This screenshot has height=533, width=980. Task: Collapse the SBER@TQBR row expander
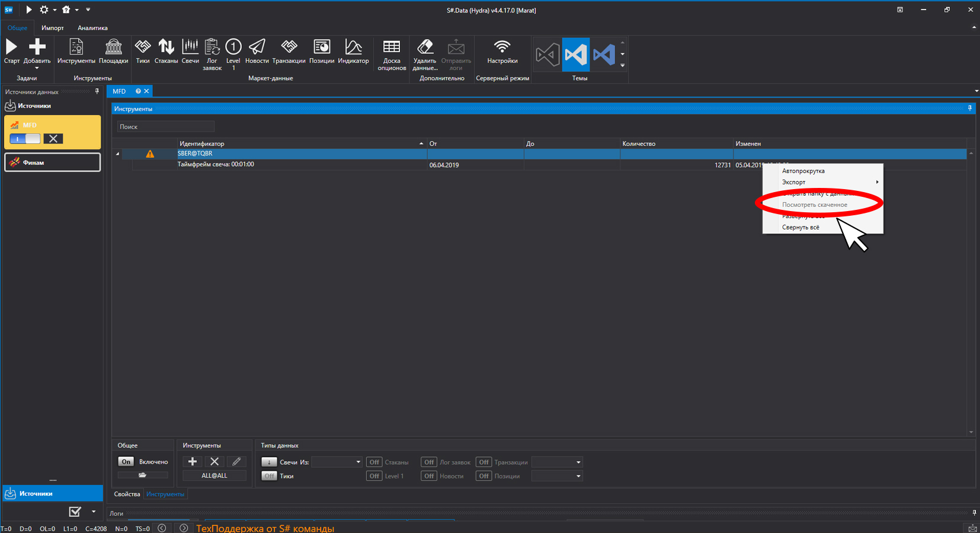coord(117,154)
